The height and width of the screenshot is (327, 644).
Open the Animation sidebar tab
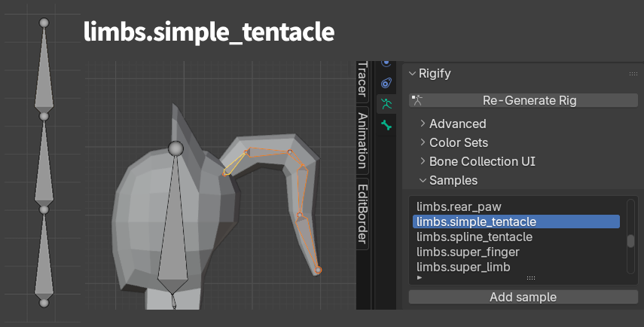pyautogui.click(x=362, y=140)
